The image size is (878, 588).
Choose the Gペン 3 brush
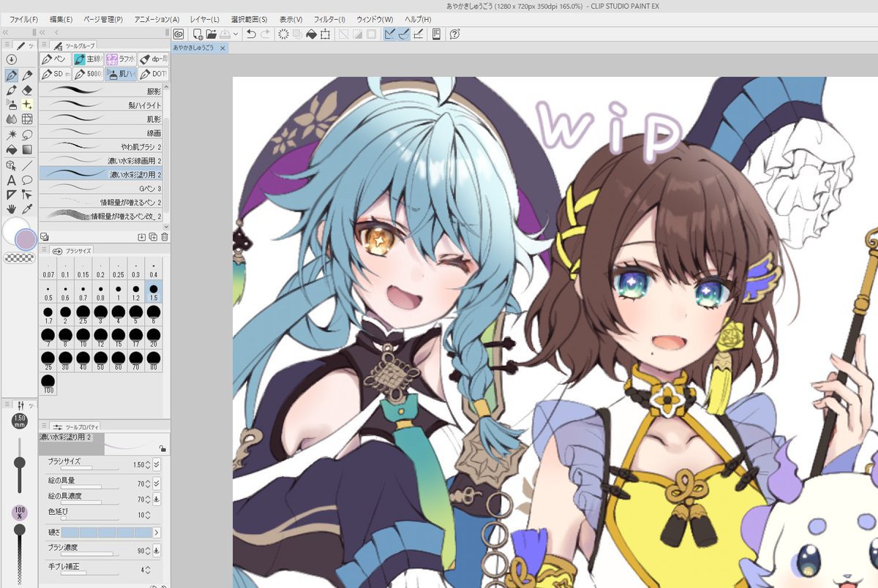coord(101,188)
